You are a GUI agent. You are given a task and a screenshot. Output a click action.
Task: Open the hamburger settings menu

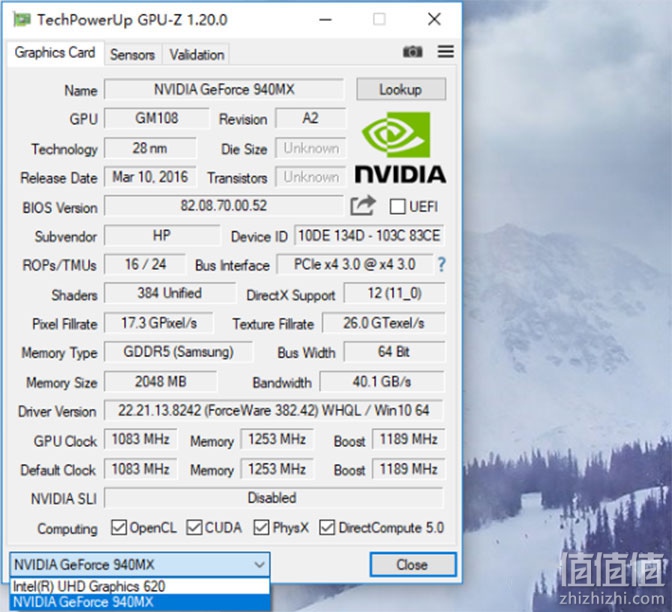tap(446, 51)
